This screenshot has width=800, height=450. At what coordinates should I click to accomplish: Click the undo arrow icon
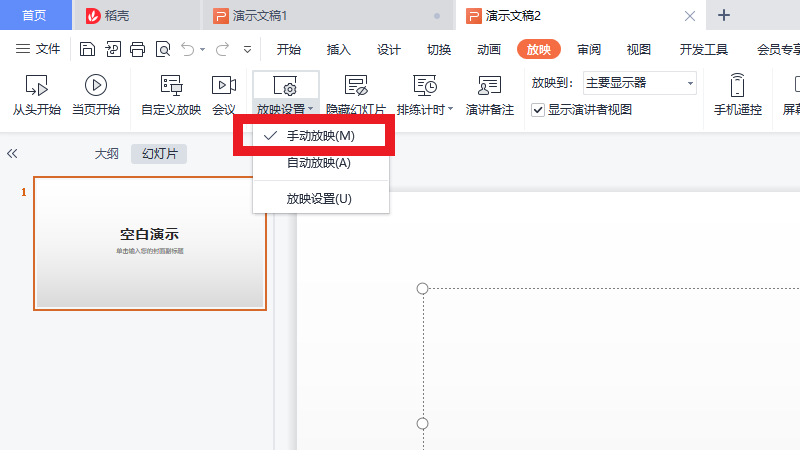pyautogui.click(x=187, y=49)
